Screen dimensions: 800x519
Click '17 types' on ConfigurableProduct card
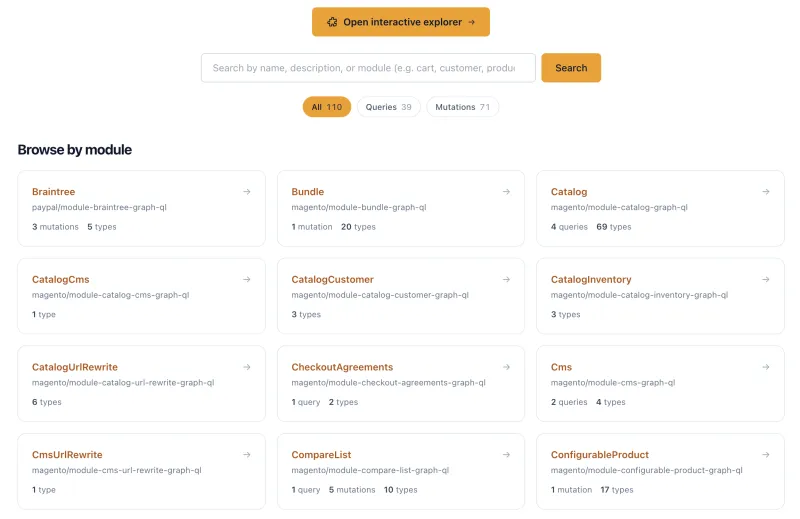click(617, 490)
